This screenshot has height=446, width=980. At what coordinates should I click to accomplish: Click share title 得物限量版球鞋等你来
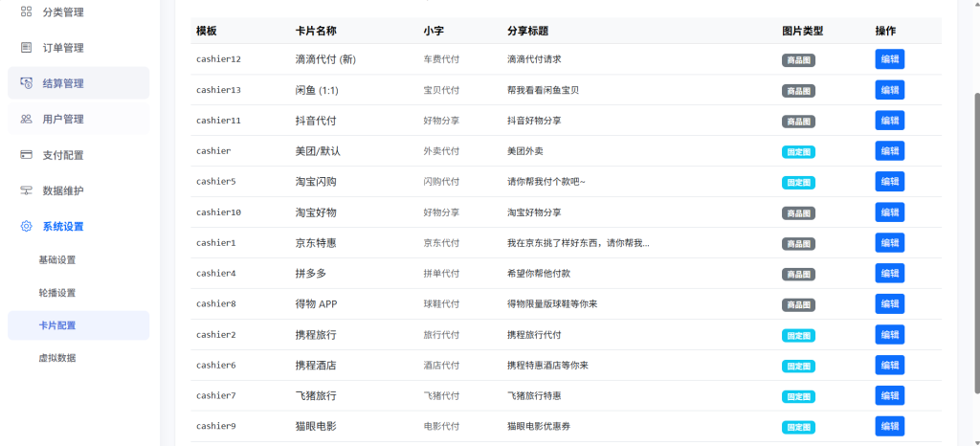point(552,304)
